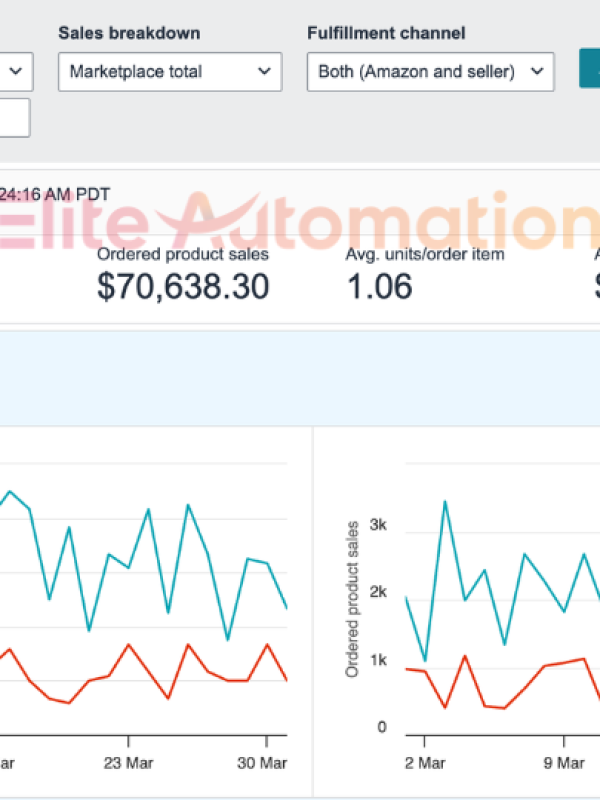600x800 pixels.
Task: Click the 'Ordered product sales' metric label
Action: click(183, 254)
